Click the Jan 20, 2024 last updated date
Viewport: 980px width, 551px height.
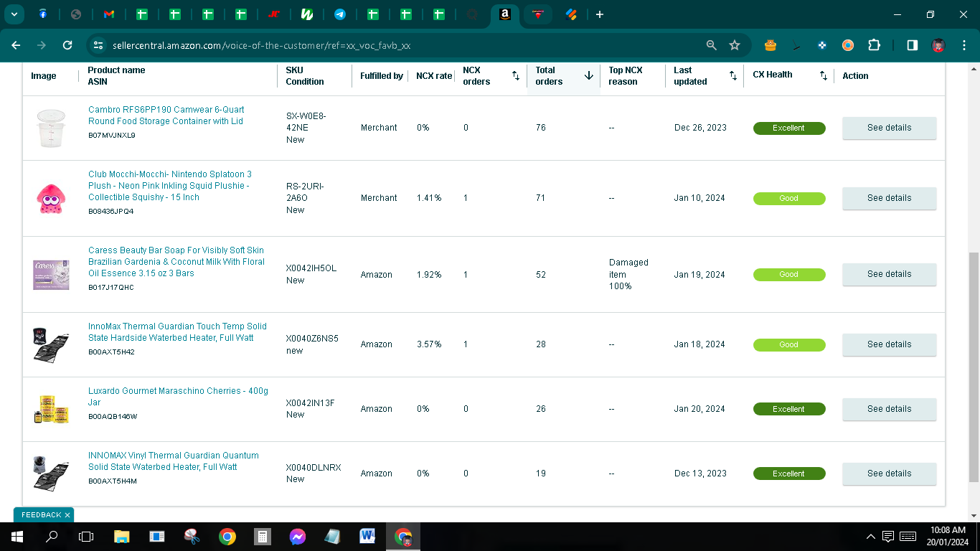699,409
